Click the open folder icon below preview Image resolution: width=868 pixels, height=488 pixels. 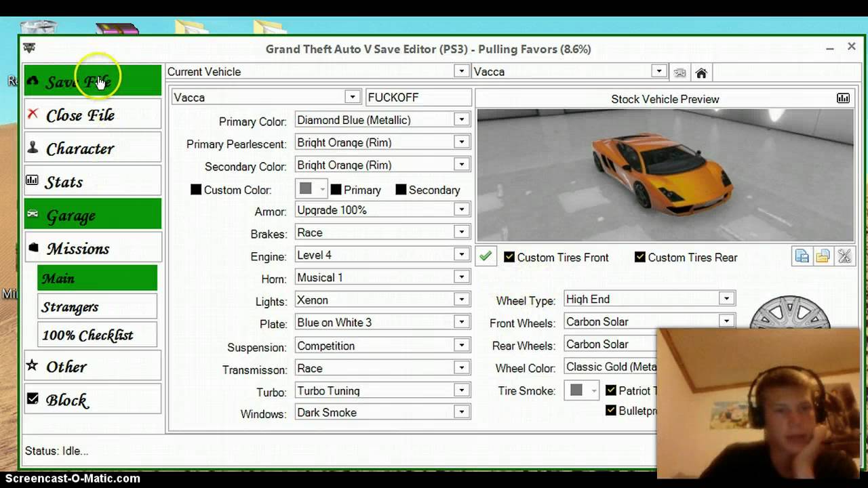point(823,257)
